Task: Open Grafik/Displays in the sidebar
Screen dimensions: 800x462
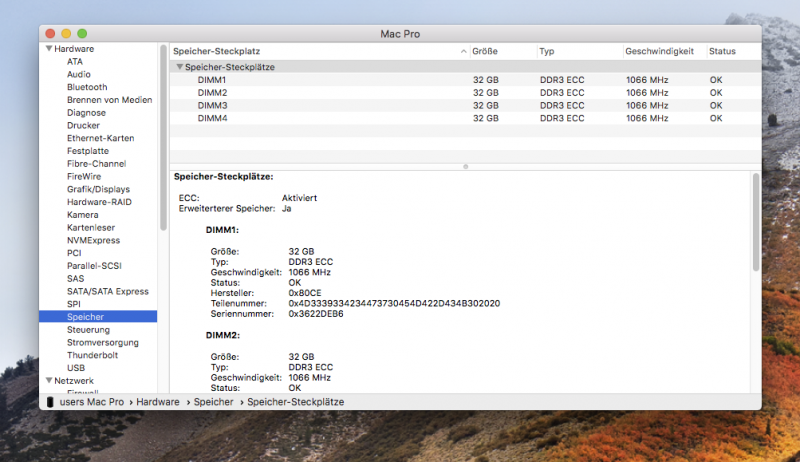Action: pos(98,189)
